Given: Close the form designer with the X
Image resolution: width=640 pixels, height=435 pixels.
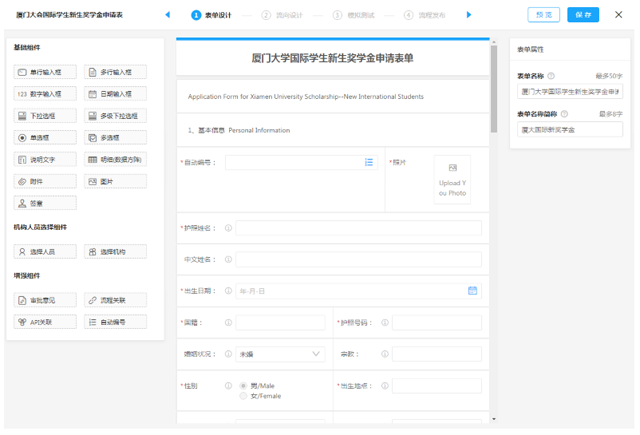Looking at the screenshot, I should (618, 15).
